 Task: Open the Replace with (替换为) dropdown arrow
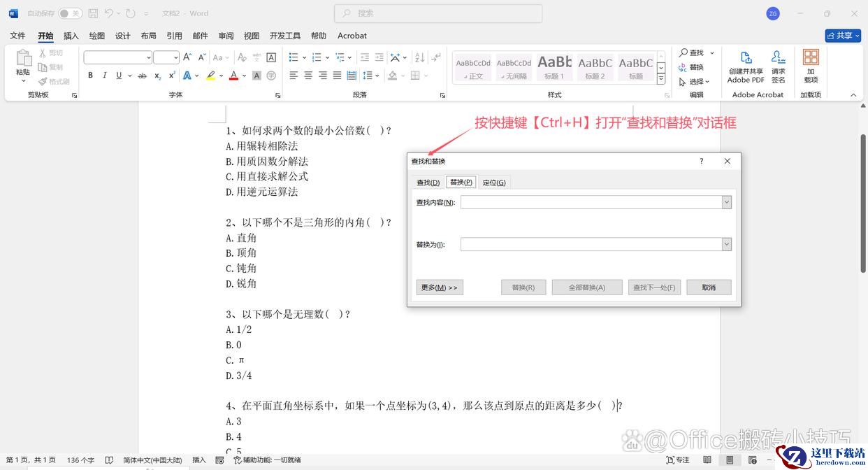727,244
